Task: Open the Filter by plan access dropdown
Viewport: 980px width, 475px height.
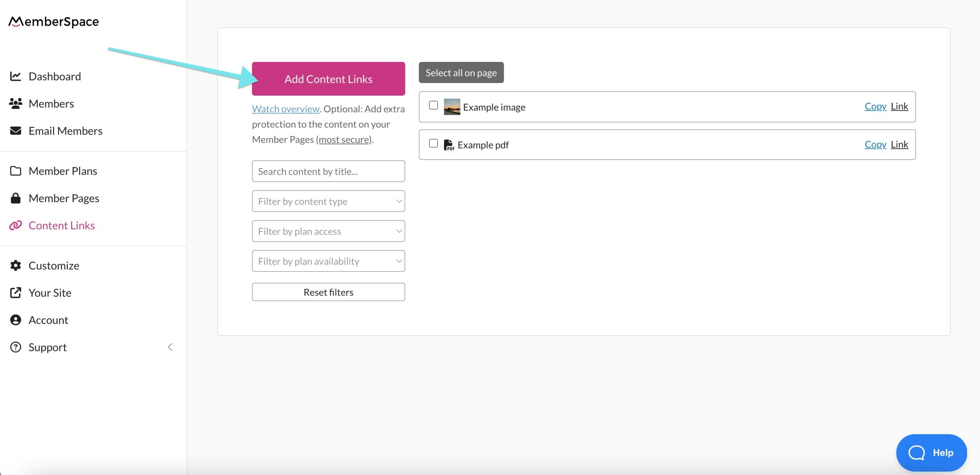Action: 328,231
